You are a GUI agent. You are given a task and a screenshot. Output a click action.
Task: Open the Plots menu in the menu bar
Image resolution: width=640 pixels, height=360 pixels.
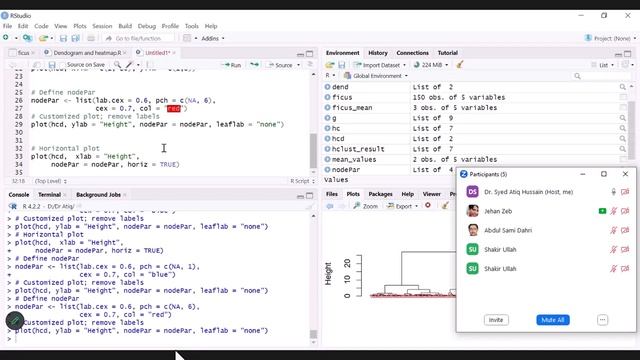pyautogui.click(x=80, y=26)
